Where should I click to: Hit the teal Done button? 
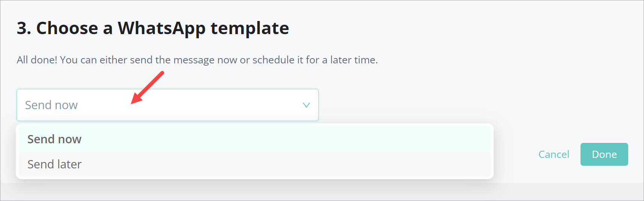click(x=604, y=154)
